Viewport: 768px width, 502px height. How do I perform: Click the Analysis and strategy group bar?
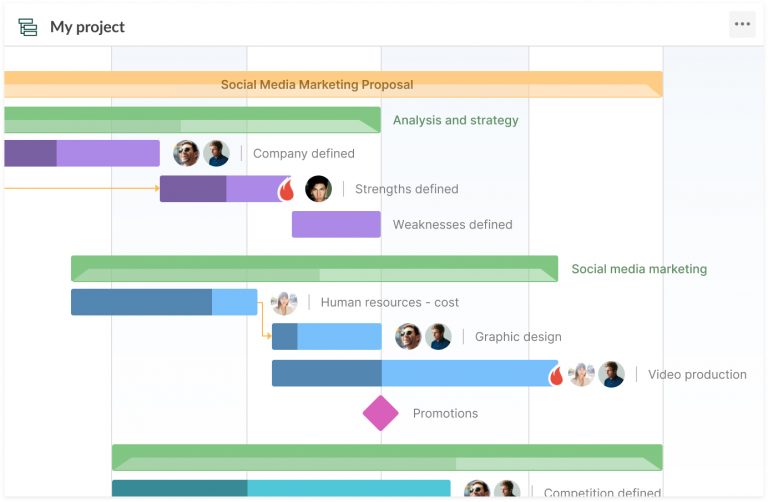click(x=190, y=120)
